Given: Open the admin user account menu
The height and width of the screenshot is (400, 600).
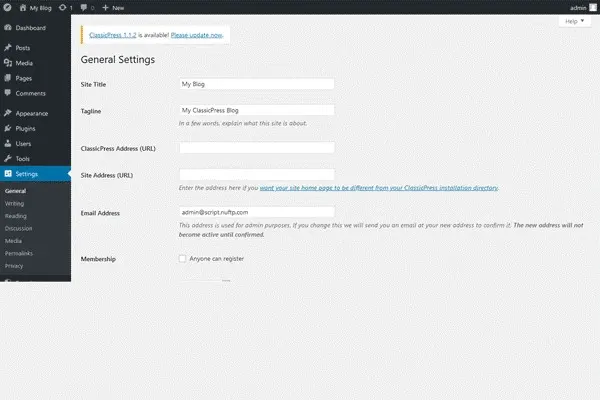Looking at the screenshot, I should (574, 7).
